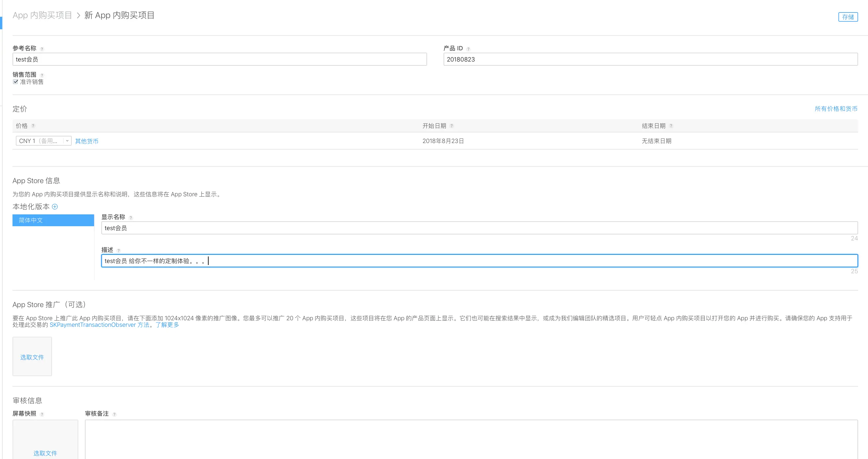The width and height of the screenshot is (868, 459).
Task: Click help icon beside 产品 ID label
Action: [468, 49]
